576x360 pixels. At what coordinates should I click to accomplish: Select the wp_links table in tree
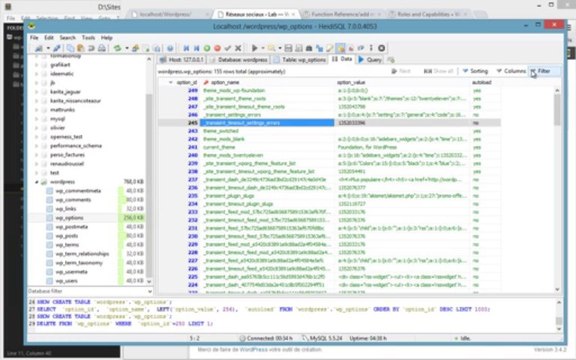tap(66, 209)
